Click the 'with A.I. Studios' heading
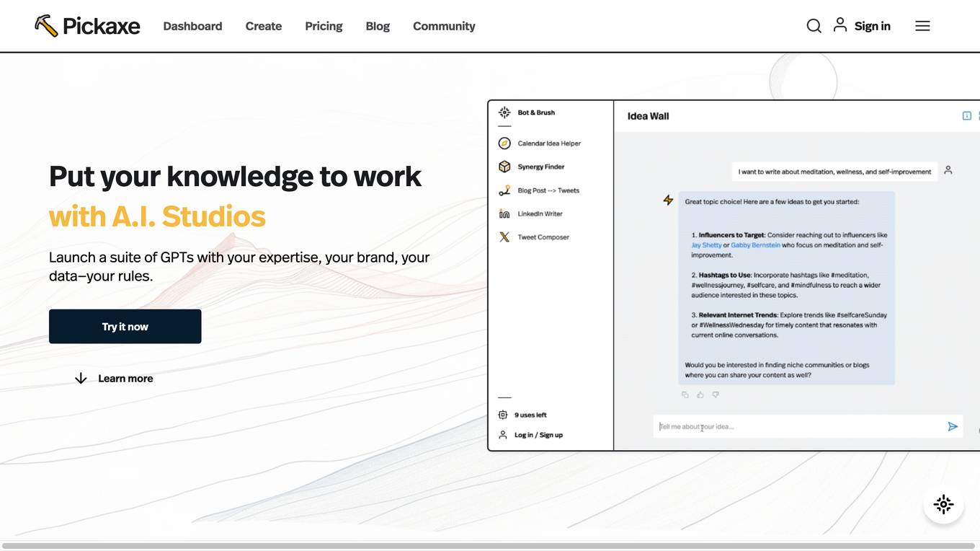 tap(157, 216)
